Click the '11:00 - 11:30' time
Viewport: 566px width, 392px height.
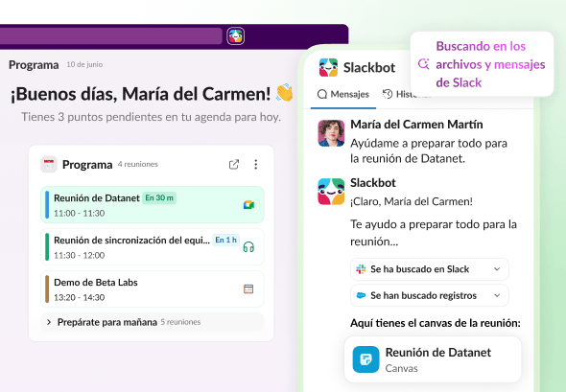[79, 213]
